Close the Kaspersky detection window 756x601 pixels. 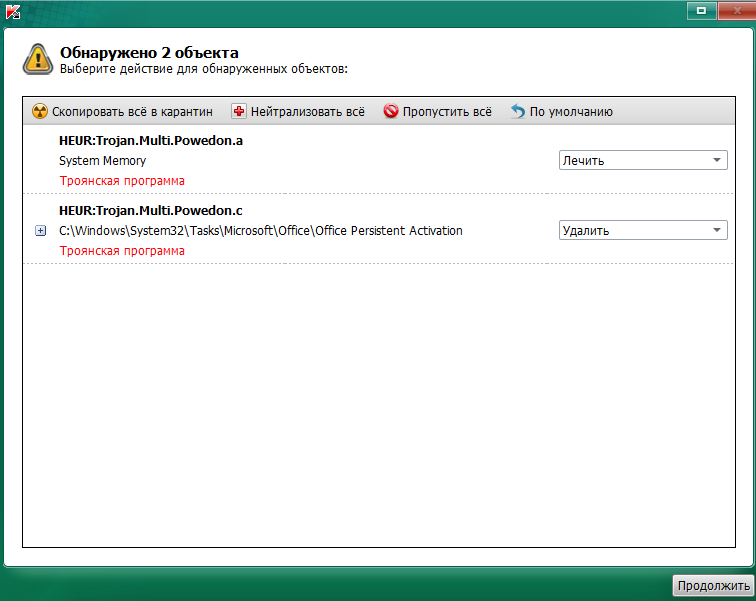(x=736, y=10)
